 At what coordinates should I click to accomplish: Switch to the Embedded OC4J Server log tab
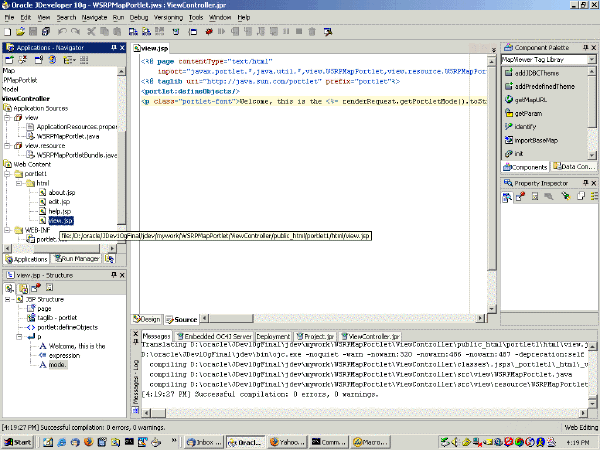214,336
